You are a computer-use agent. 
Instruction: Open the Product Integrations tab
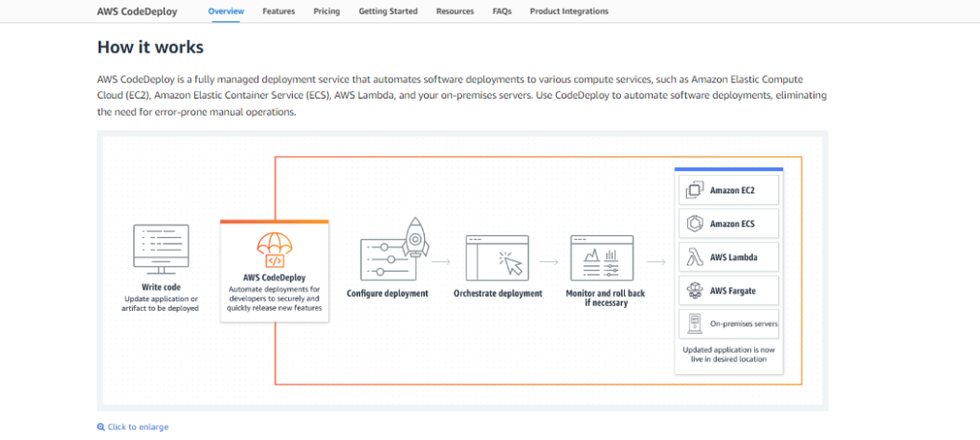click(568, 11)
